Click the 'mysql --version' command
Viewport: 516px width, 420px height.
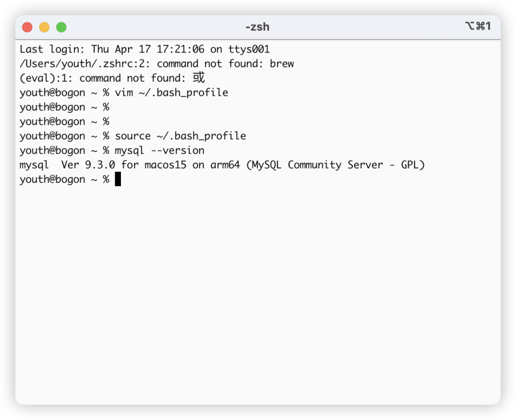click(160, 150)
